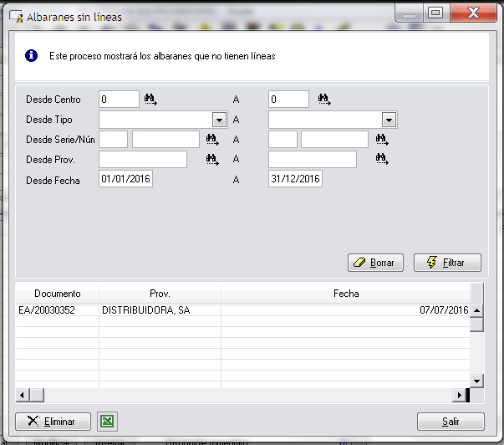Close the Albaranes sin líneas window
This screenshot has height=445, width=504.
[473, 13]
